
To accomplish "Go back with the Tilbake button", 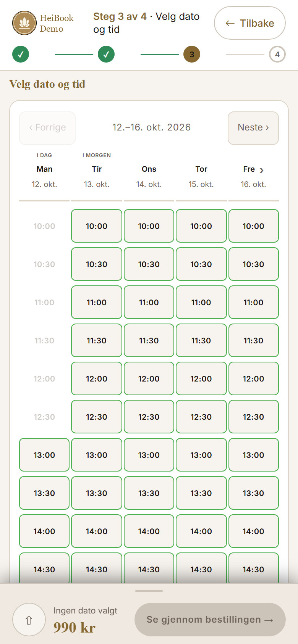I will click(x=250, y=23).
